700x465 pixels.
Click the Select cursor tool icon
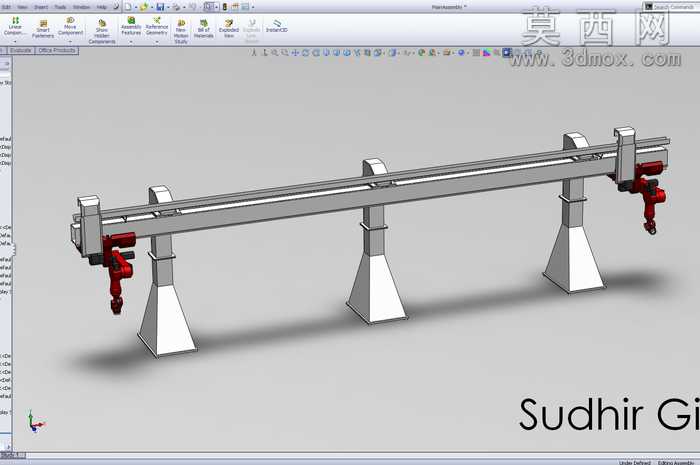click(x=209, y=7)
